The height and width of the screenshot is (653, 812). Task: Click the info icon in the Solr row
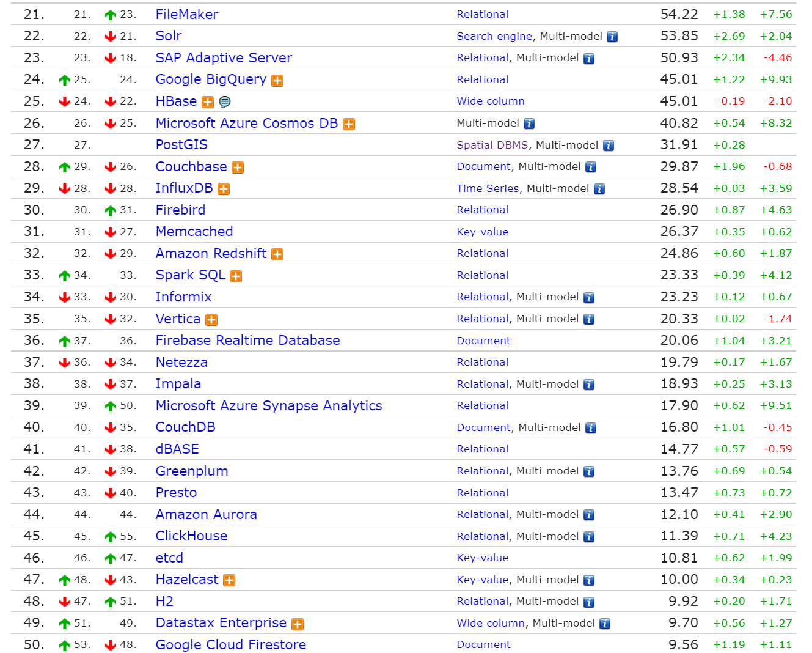tap(612, 37)
